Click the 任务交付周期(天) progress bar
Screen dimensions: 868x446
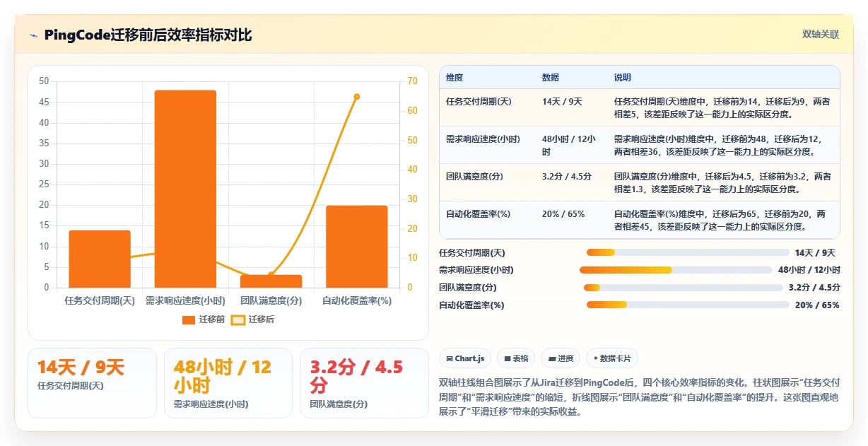click(688, 252)
